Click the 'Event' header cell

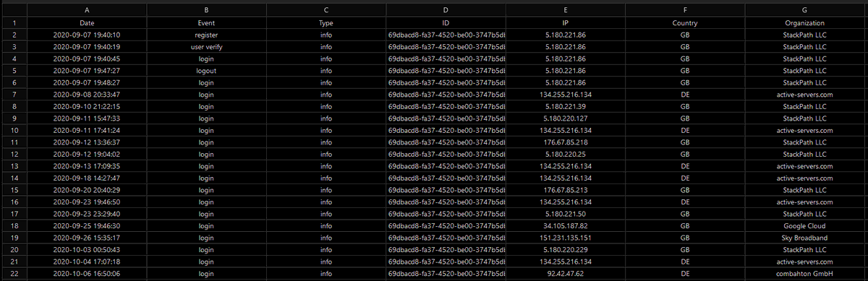pos(206,23)
